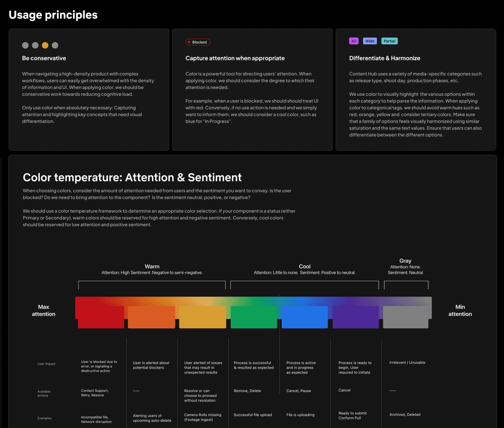
Task: Click the first gray dot above Be conservative
Action: click(x=25, y=45)
